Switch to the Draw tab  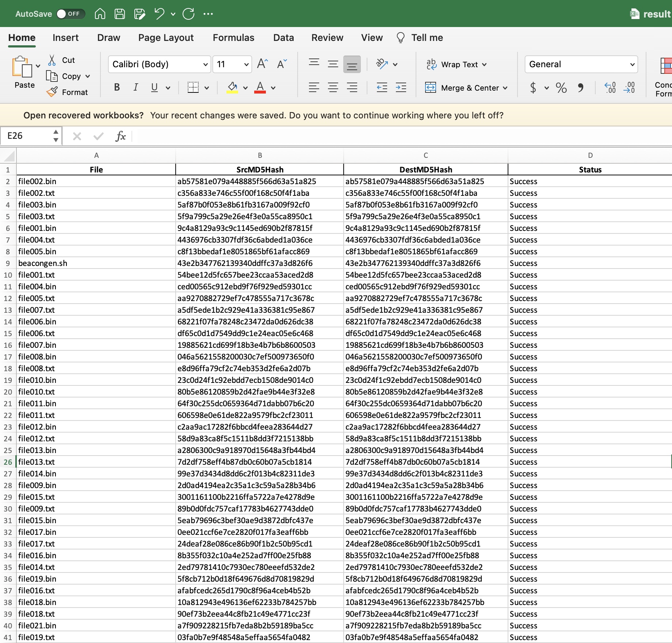(108, 38)
